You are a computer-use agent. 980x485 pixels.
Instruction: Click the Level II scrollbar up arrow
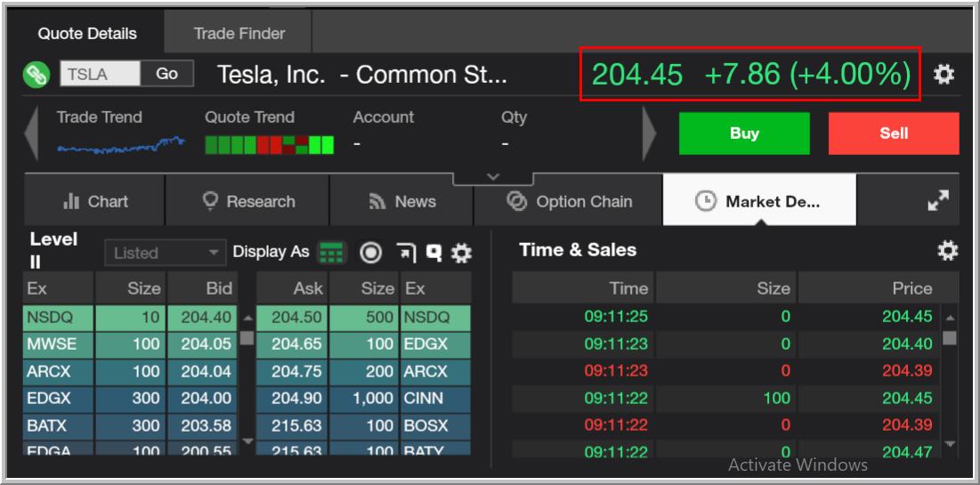[247, 318]
